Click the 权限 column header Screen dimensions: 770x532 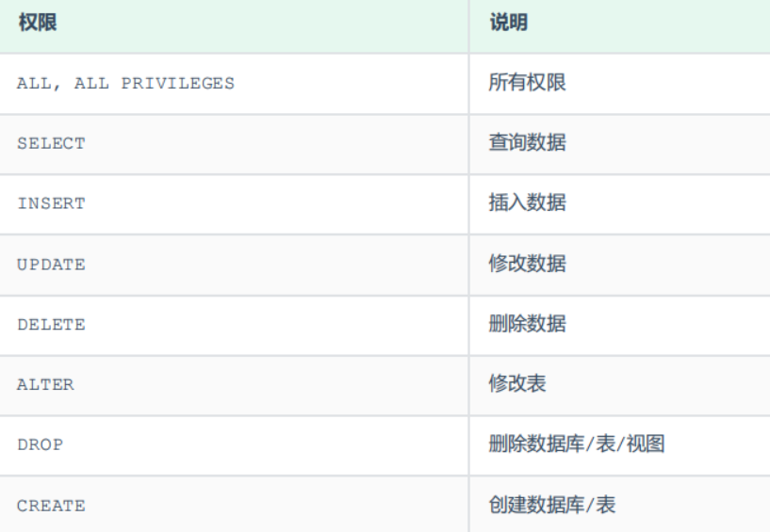pyautogui.click(x=38, y=24)
